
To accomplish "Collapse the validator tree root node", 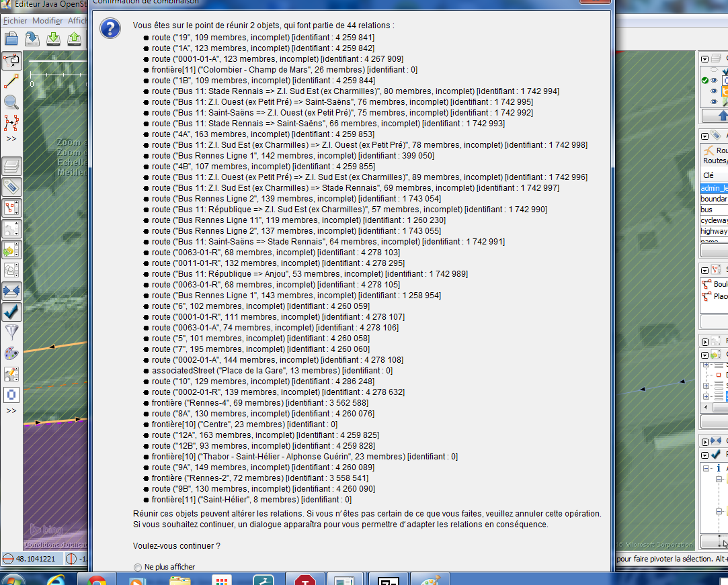I will click(706, 469).
